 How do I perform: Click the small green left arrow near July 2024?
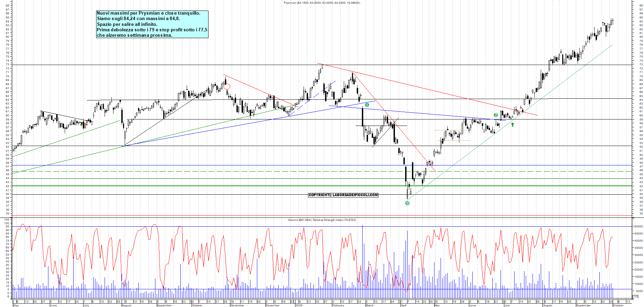point(81,124)
